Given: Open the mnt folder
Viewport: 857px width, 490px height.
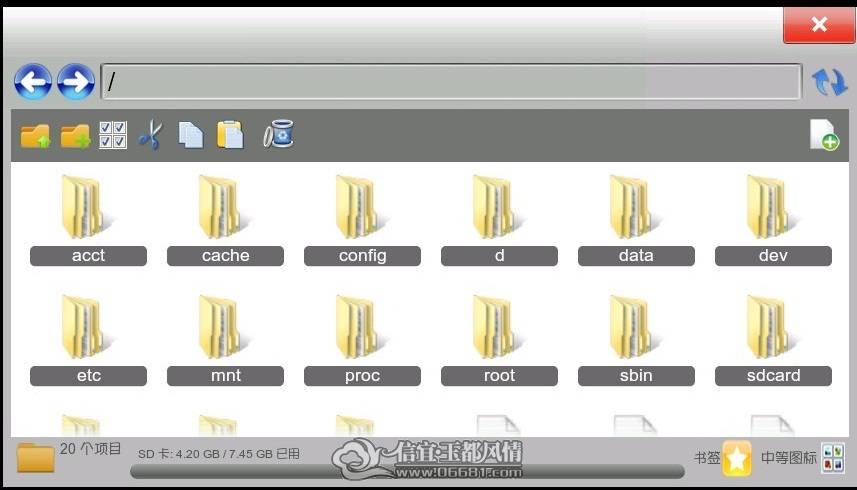Looking at the screenshot, I should click(x=225, y=340).
